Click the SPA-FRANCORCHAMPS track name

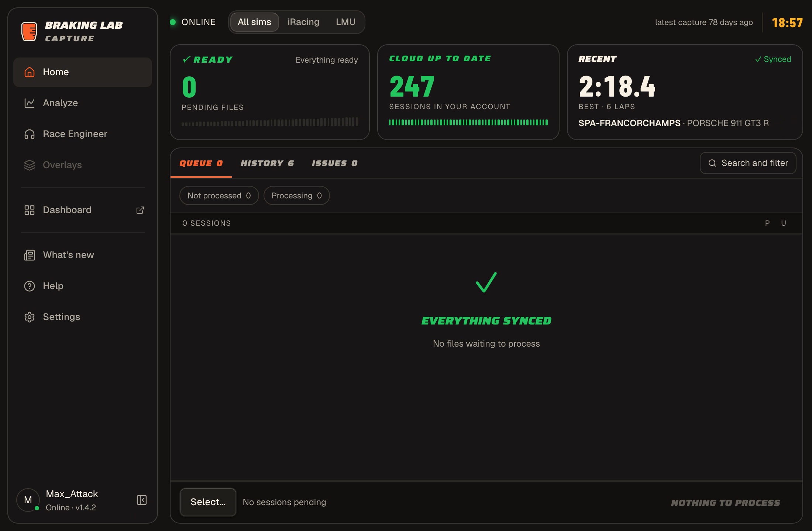pos(629,123)
